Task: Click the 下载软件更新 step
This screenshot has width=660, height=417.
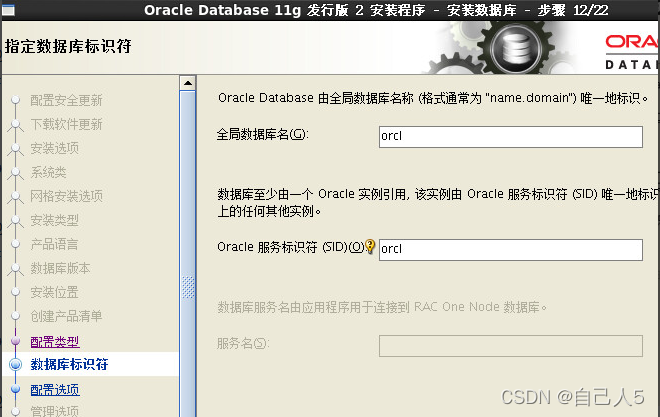Action: click(67, 124)
